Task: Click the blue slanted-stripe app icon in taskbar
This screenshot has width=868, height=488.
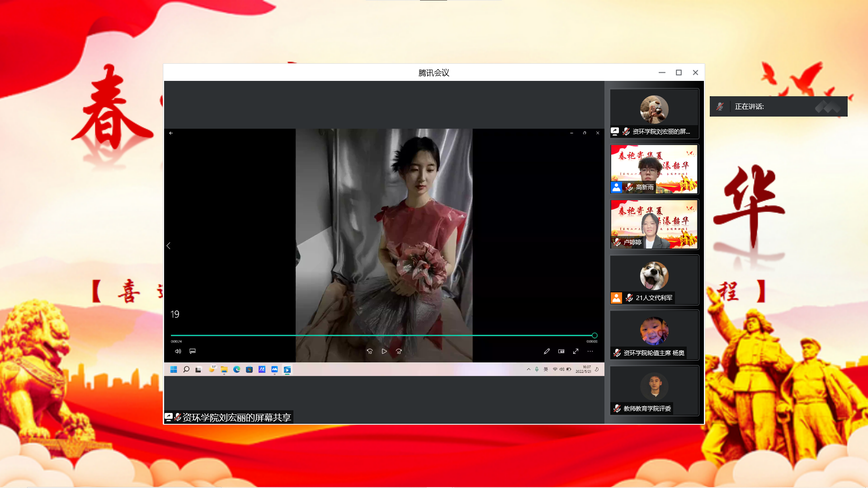Action: click(x=262, y=370)
